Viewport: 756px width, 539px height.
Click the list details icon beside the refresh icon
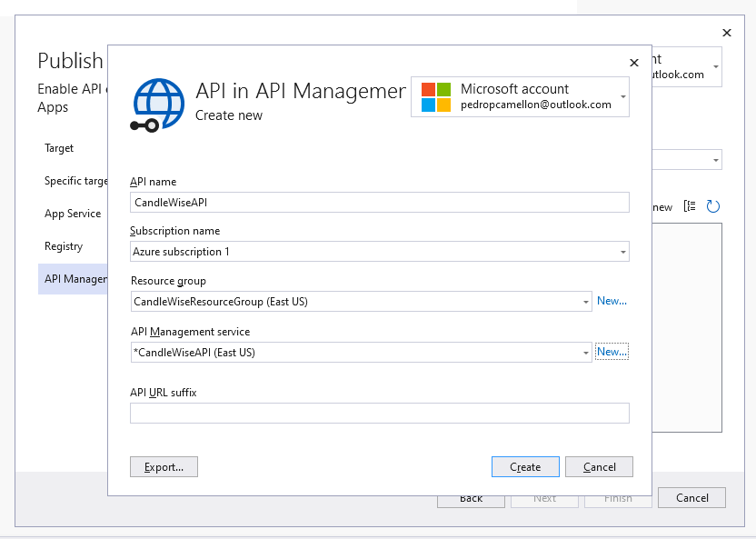[x=691, y=206]
